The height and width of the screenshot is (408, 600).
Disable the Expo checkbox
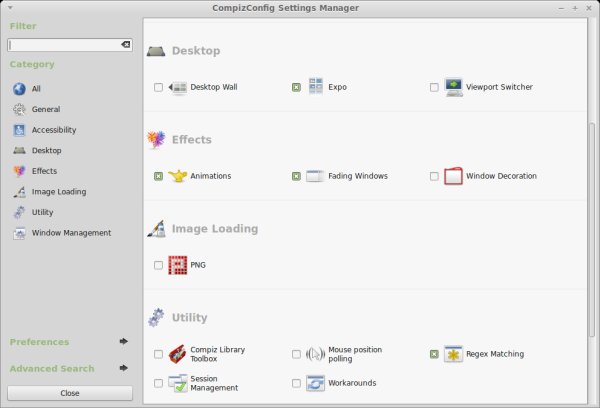click(296, 88)
